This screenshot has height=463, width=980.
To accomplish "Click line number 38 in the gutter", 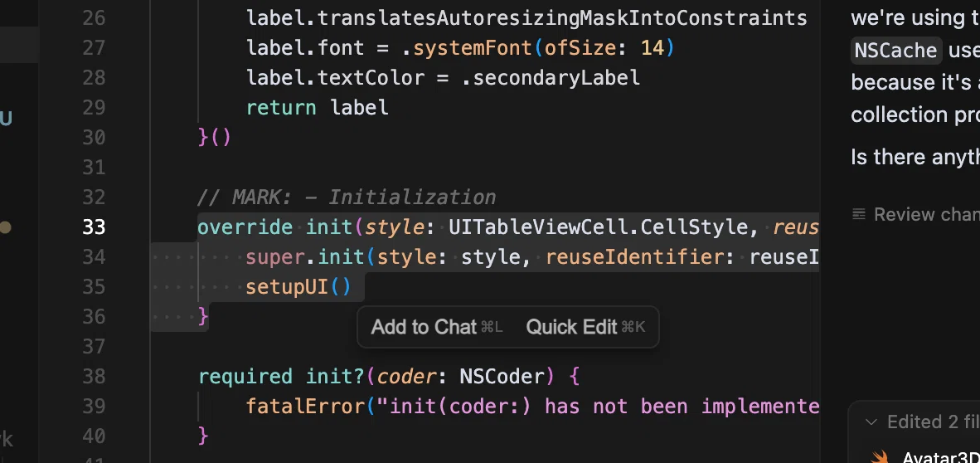I will [94, 376].
